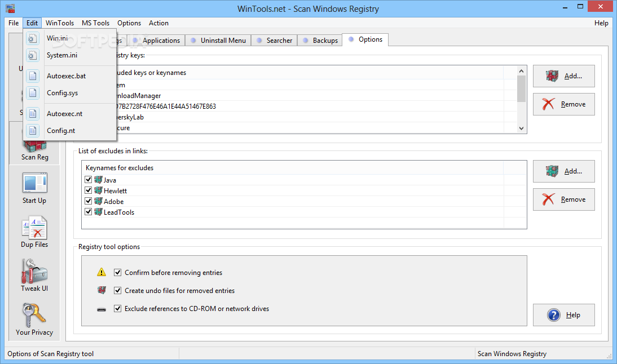Click status bar text 'Options of Scan Registry tool'

(51, 354)
